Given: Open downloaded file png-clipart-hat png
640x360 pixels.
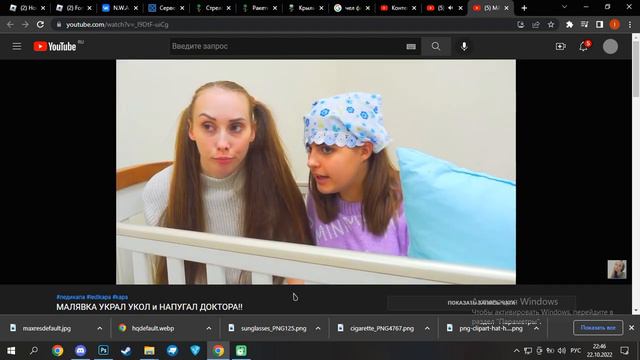Looking at the screenshot, I should click(x=491, y=328).
